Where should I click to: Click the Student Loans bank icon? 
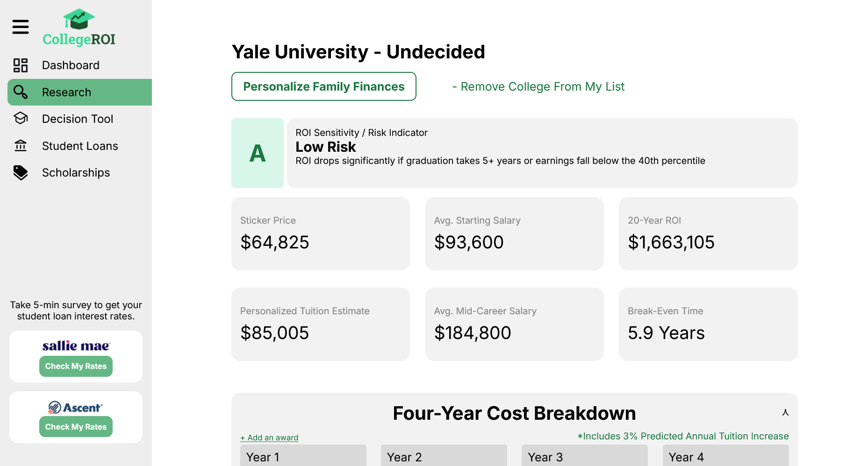pos(21,146)
